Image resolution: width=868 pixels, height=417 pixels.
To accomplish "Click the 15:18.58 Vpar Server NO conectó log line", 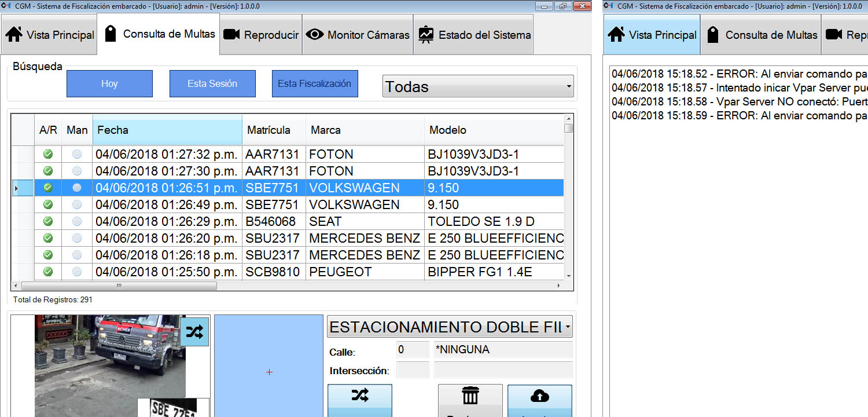I will (x=740, y=101).
